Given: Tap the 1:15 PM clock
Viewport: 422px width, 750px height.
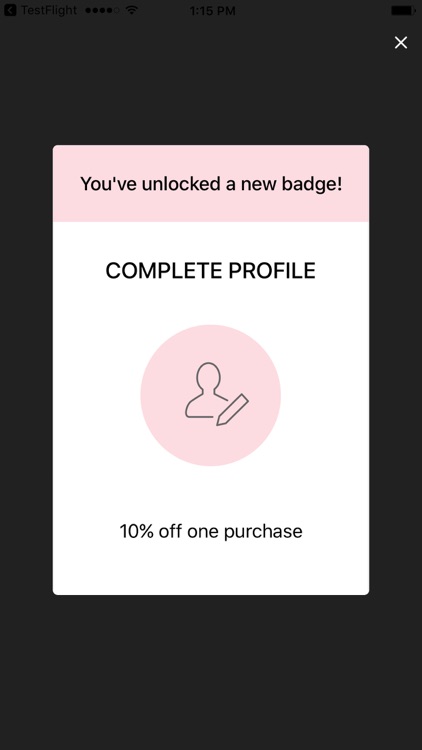Looking at the screenshot, I should coord(212,11).
